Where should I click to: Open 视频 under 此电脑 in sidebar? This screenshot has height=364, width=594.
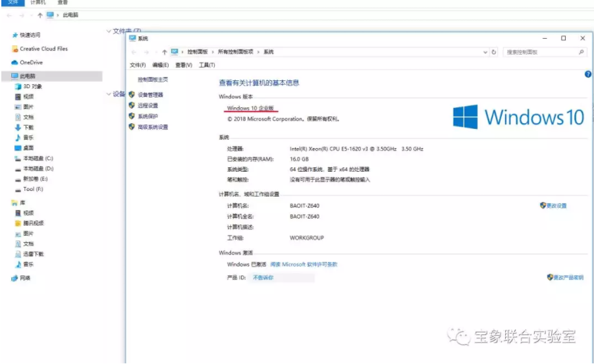pyautogui.click(x=28, y=97)
